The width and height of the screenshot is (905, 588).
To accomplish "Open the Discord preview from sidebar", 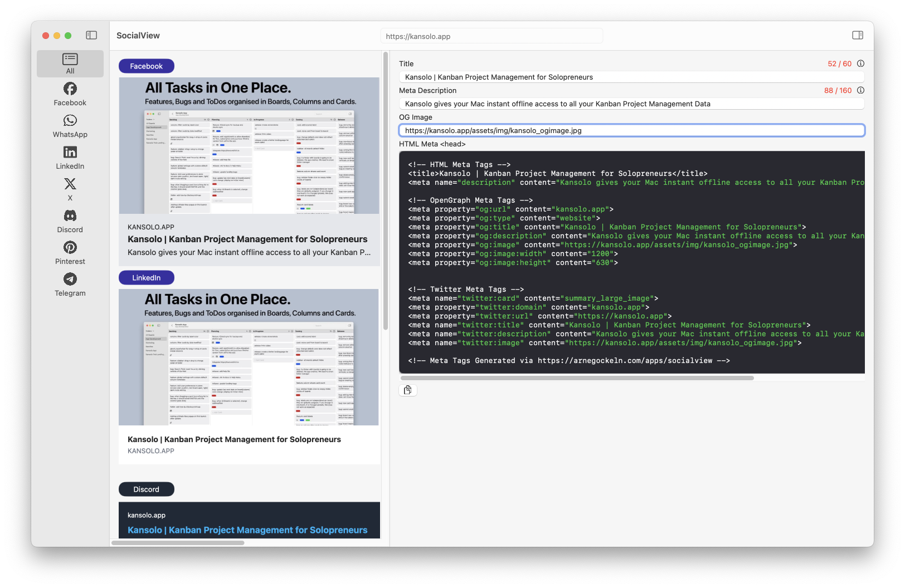I will pyautogui.click(x=70, y=222).
